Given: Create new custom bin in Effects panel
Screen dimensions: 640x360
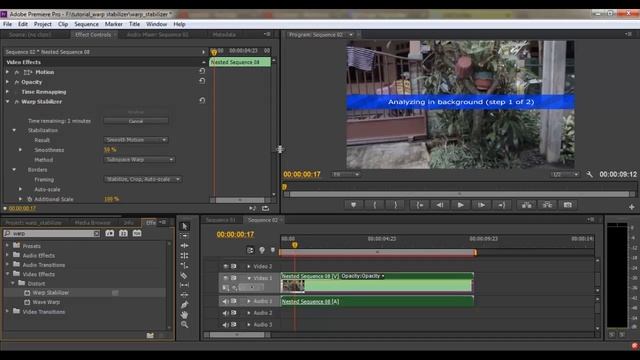Looking at the screenshot, I should (150, 336).
